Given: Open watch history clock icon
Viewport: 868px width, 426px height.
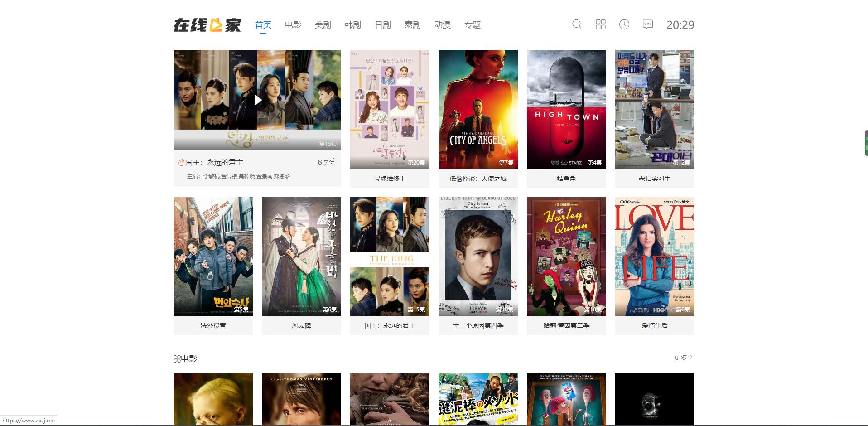Looking at the screenshot, I should pos(624,24).
